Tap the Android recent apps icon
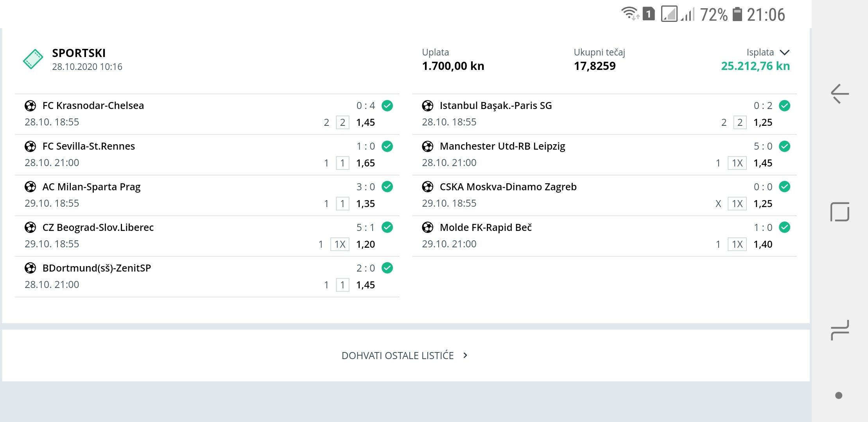Screen dimensions: 868x422 coord(839,330)
